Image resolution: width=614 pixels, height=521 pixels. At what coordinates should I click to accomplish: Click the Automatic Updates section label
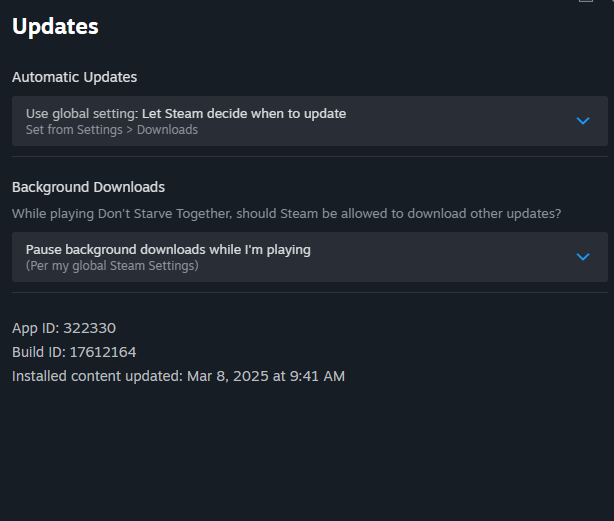tap(75, 77)
